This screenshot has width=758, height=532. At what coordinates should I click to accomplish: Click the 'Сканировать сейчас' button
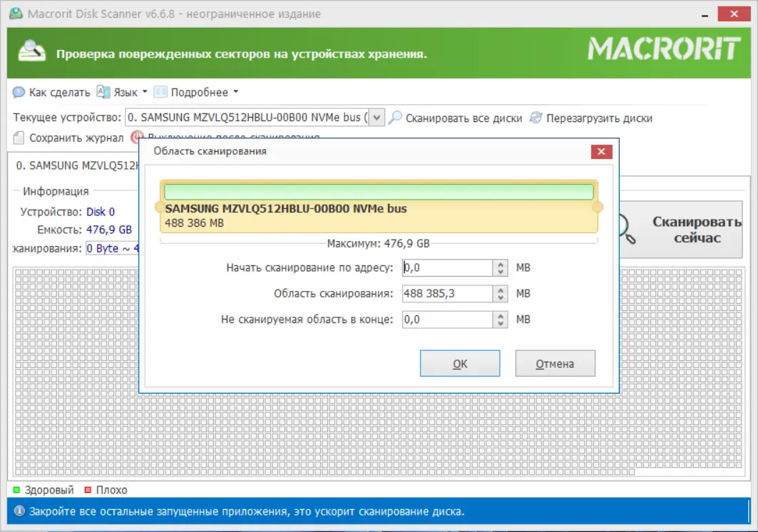tap(681, 230)
